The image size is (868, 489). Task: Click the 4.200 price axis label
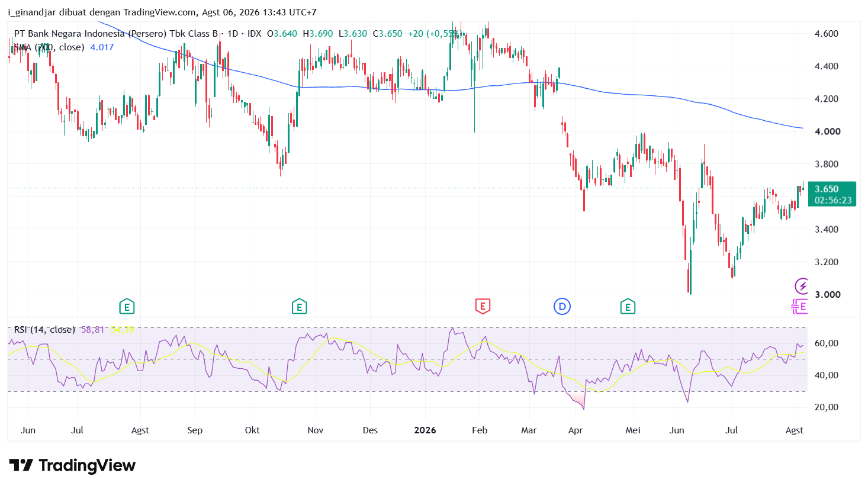pyautogui.click(x=827, y=99)
